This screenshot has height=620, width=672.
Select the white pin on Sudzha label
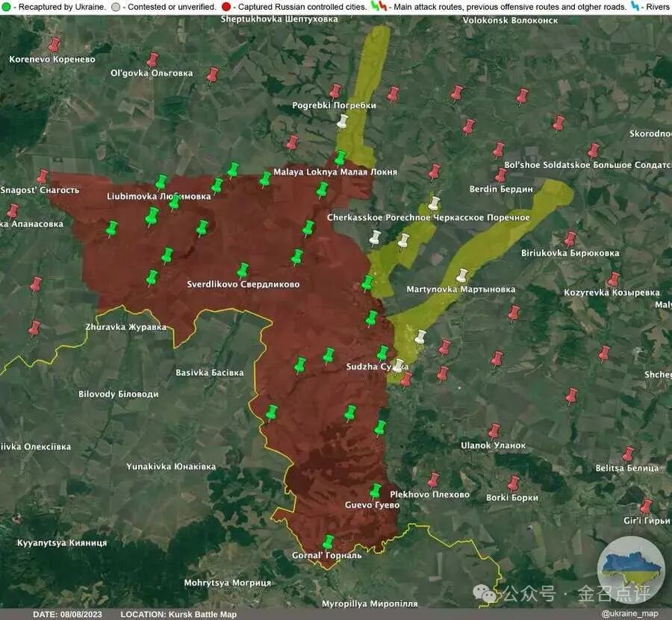click(x=399, y=366)
